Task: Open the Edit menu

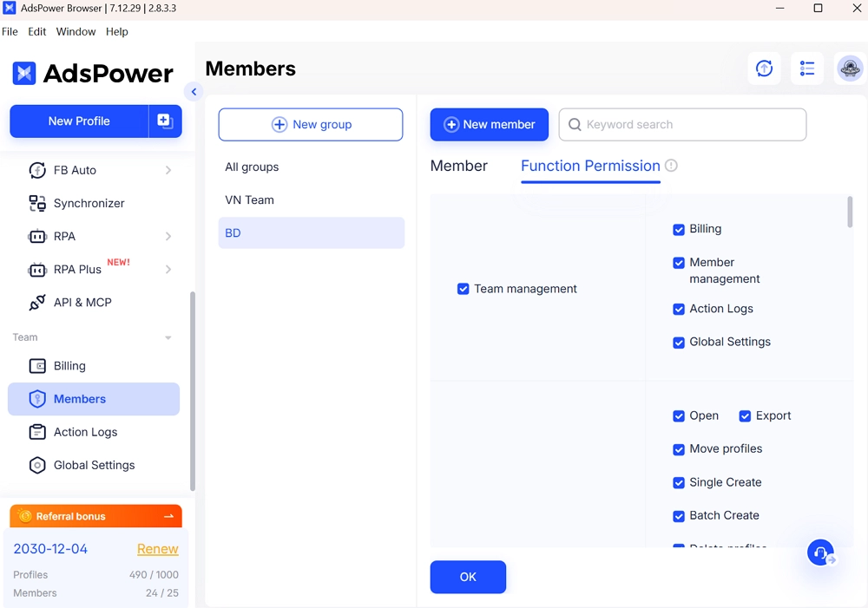Action: pyautogui.click(x=36, y=31)
